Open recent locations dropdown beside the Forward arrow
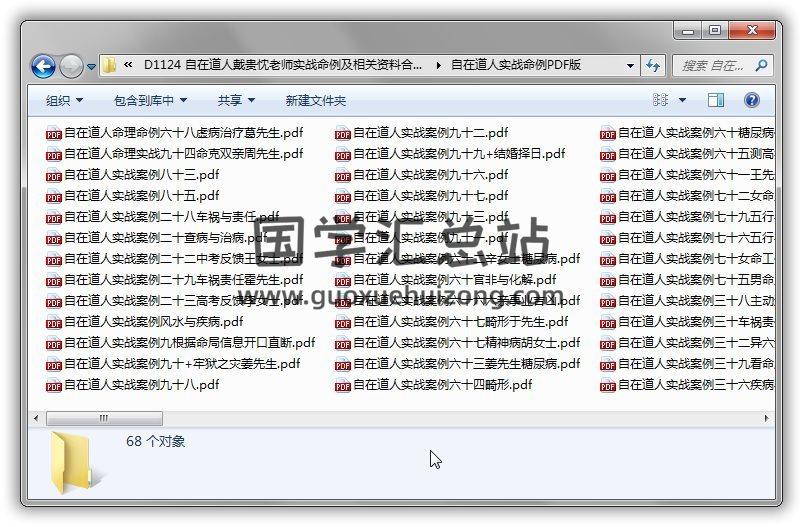803x527 pixels. click(x=91, y=67)
